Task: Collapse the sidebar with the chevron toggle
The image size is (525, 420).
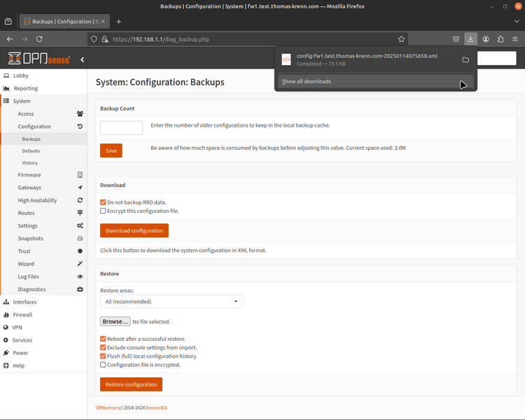Action: pos(83,59)
